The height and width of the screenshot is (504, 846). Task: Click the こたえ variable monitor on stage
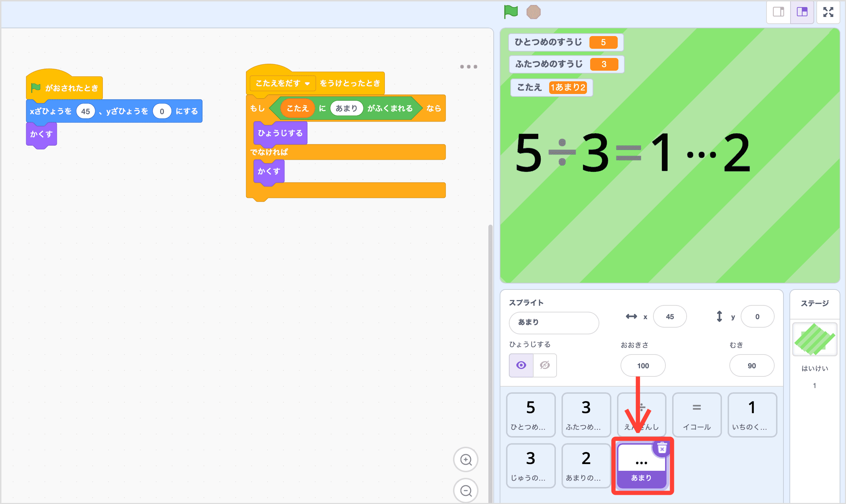point(552,87)
